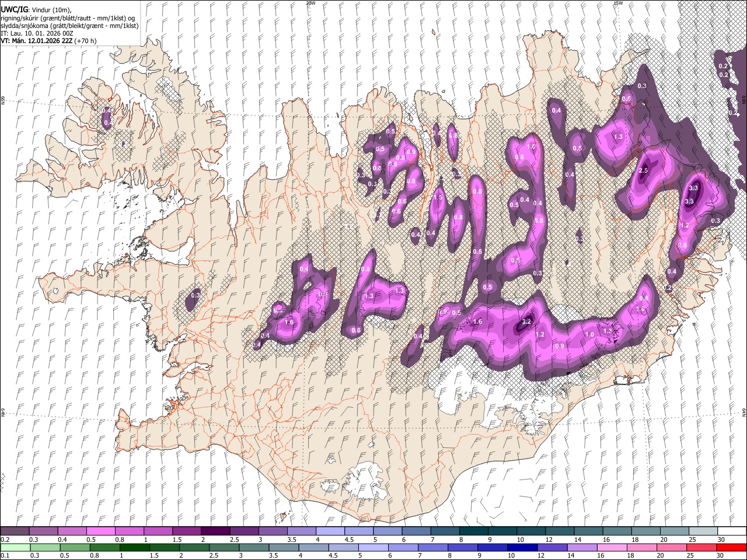This screenshot has height=560, width=747.
Task: Click the 'UWC/IG: Vindur (10m),' title line
Action: (36, 10)
